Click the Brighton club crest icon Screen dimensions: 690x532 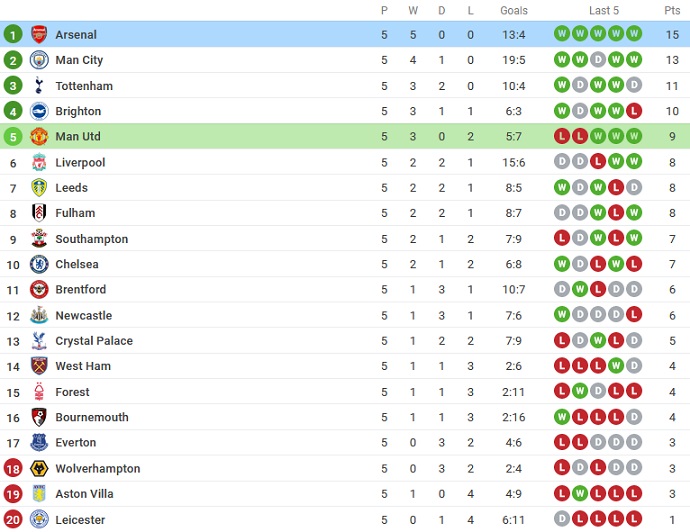[x=39, y=111]
